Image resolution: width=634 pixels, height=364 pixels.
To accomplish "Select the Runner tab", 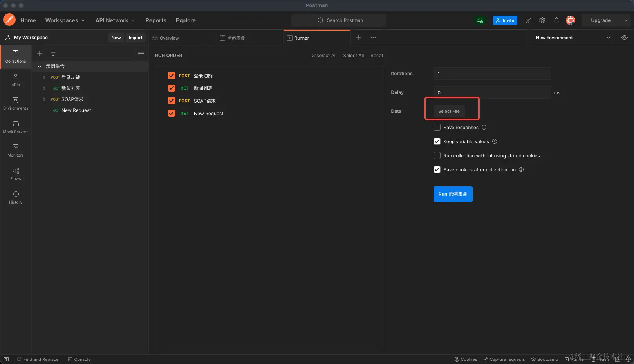I will [317, 38].
